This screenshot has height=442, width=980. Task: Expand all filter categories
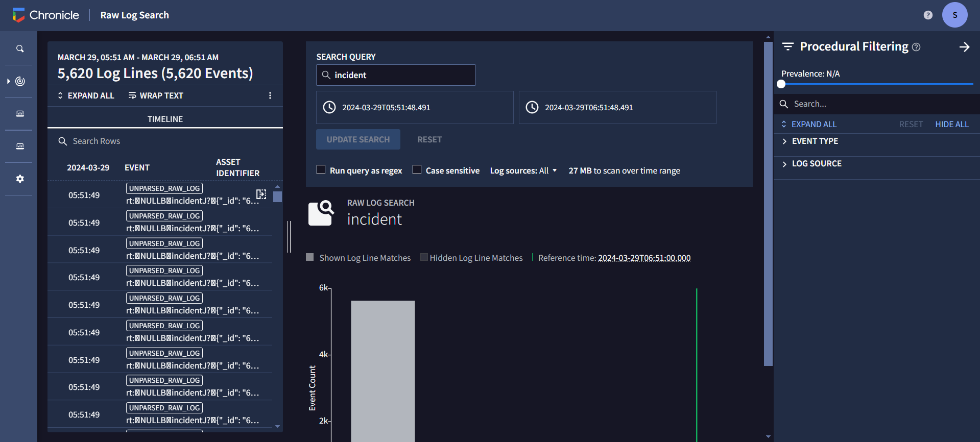pos(809,124)
